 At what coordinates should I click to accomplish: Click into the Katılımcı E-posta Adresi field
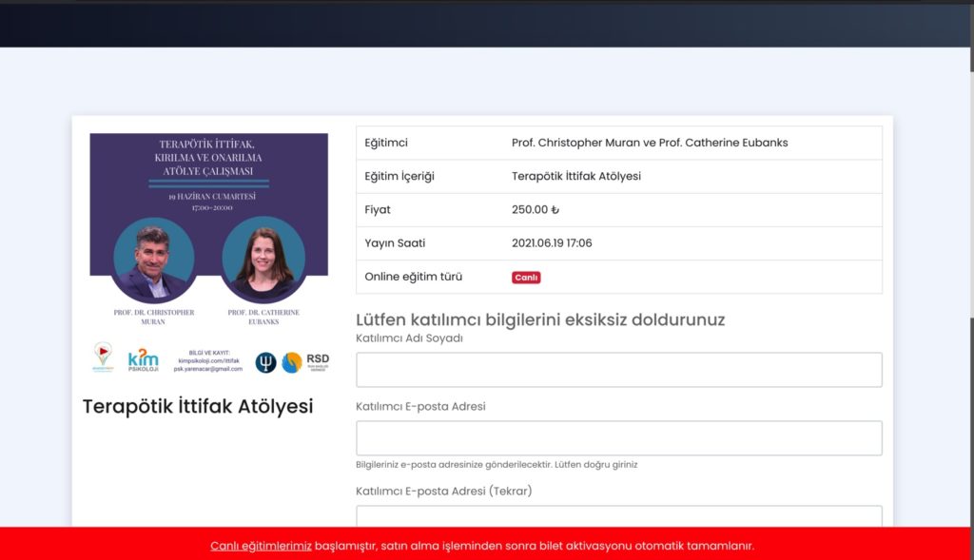618,438
